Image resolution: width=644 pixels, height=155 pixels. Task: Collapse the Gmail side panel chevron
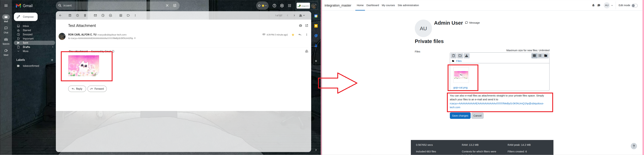click(316, 150)
